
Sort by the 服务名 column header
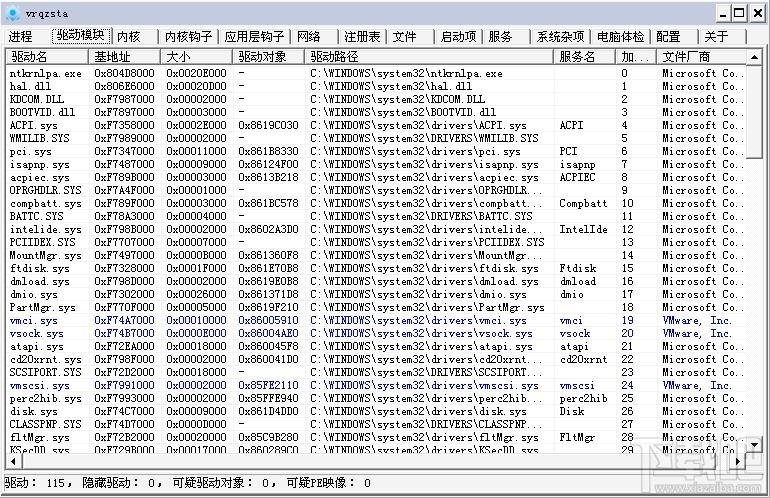point(585,57)
